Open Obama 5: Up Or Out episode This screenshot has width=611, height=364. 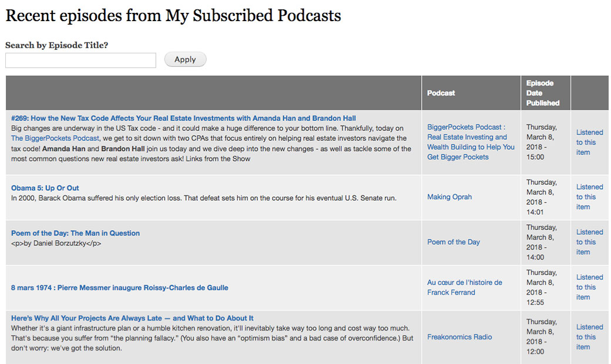[45, 188]
